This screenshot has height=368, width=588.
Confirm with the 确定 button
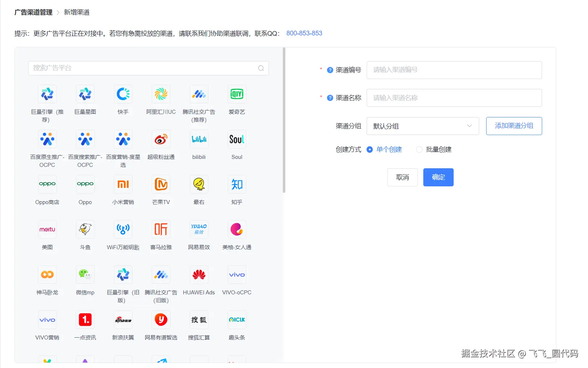point(438,177)
